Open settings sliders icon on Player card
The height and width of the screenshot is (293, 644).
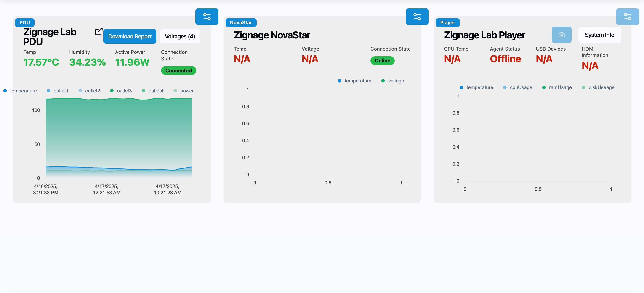click(628, 17)
